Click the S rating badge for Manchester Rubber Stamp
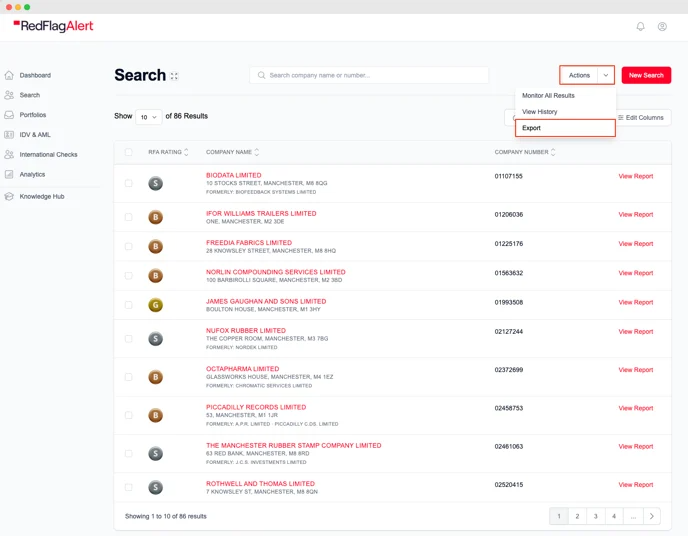Image resolution: width=688 pixels, height=536 pixels. (155, 454)
